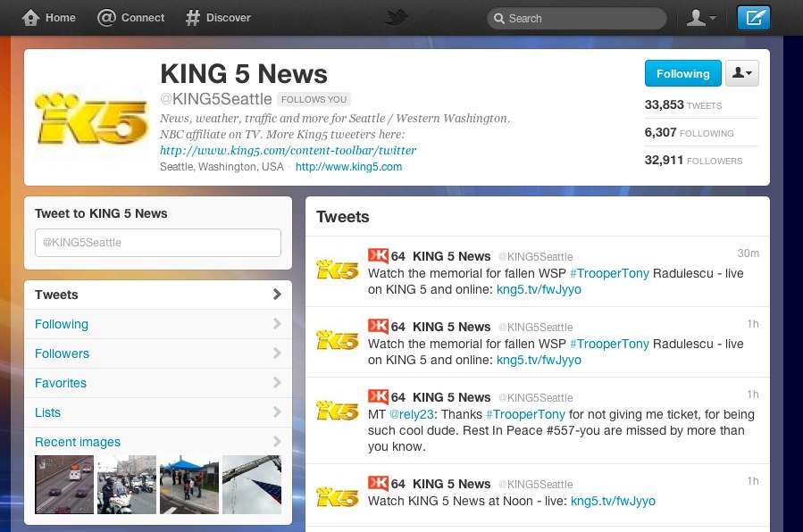Click the compose new tweet icon
Screen dimensions: 803x532
[x=753, y=18]
